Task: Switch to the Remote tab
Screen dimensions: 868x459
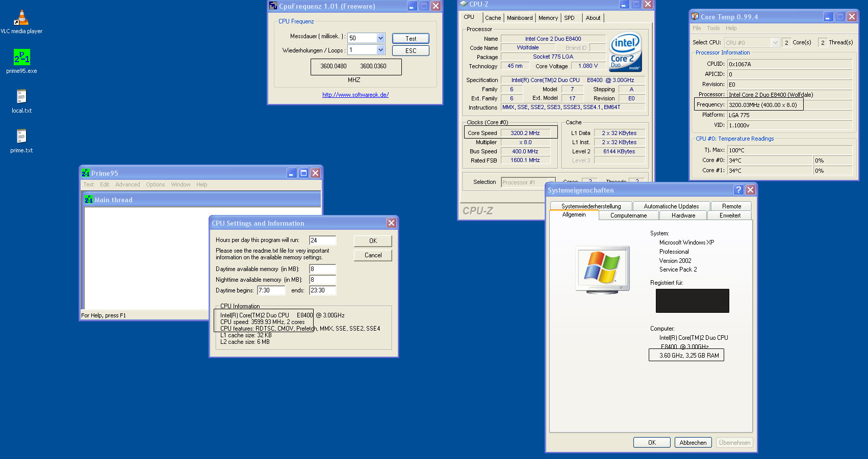Action: (x=731, y=206)
